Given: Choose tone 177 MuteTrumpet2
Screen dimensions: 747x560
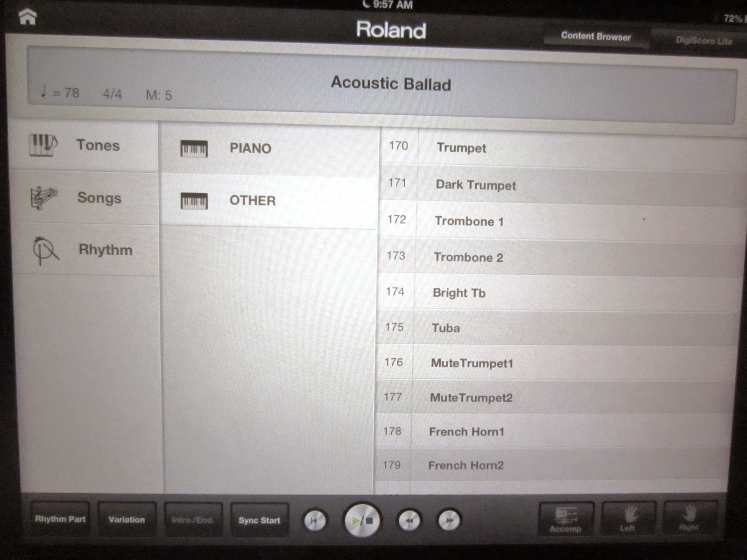Looking at the screenshot, I should point(553,397).
